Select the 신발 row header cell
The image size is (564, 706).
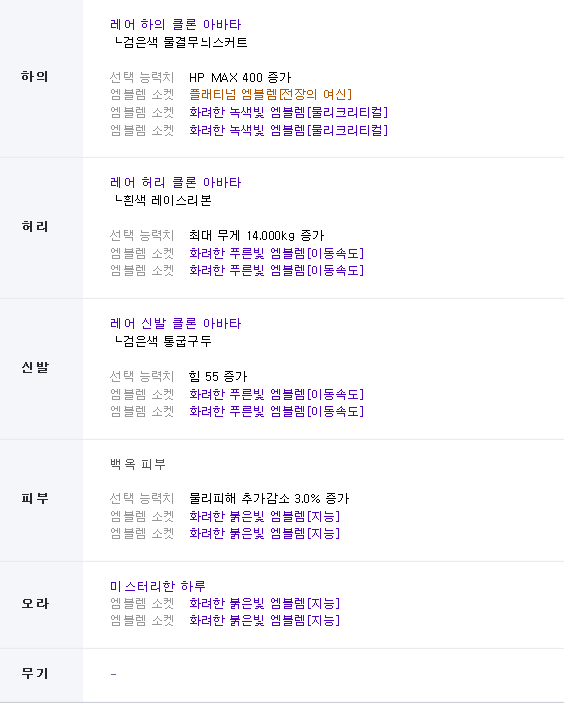(41, 369)
